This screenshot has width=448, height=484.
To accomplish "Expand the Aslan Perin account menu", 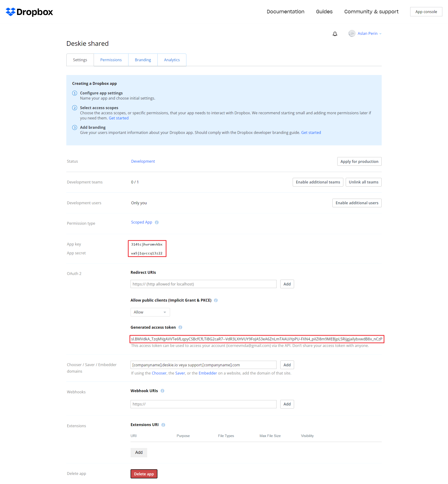I will click(369, 33).
